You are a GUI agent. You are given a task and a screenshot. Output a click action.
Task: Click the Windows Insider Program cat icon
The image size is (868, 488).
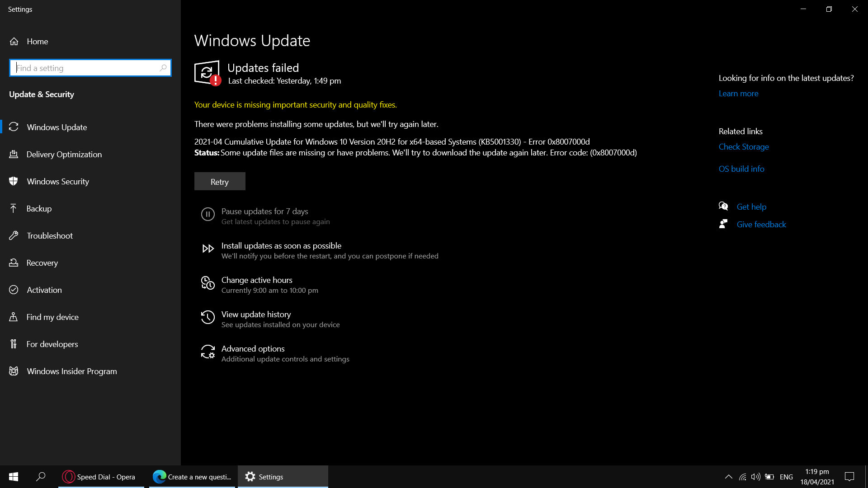tap(14, 371)
